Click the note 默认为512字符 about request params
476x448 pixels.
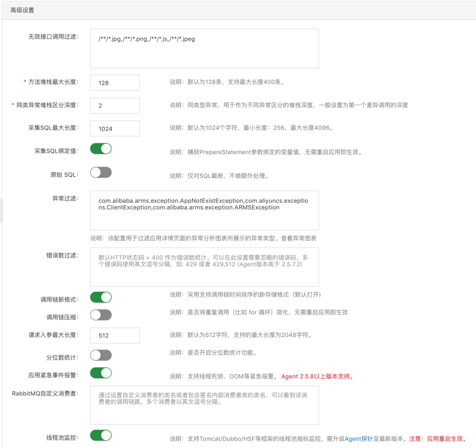click(242, 335)
